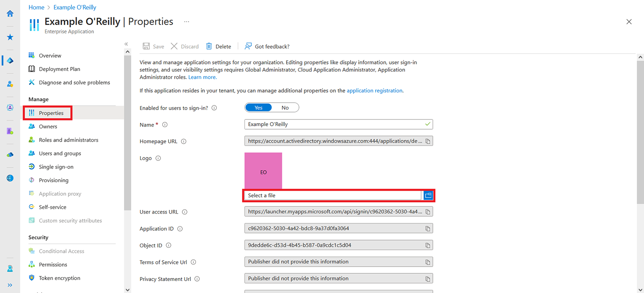Show info for Enabled for users to sign-in

tap(214, 108)
